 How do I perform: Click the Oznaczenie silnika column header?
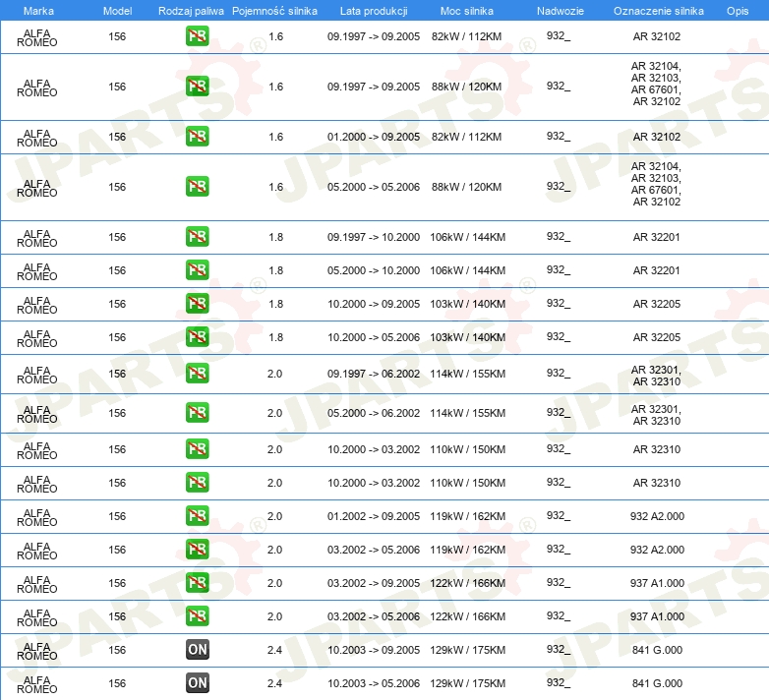[x=658, y=11]
